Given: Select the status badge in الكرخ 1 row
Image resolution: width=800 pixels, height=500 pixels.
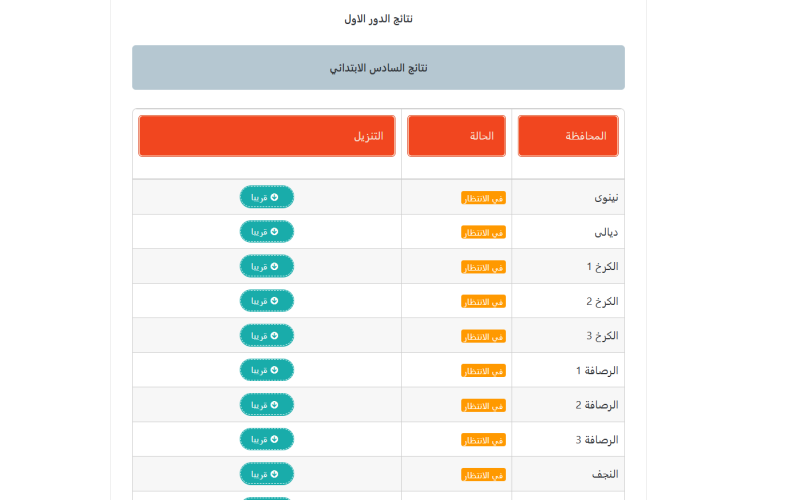Looking at the screenshot, I should pos(483,267).
